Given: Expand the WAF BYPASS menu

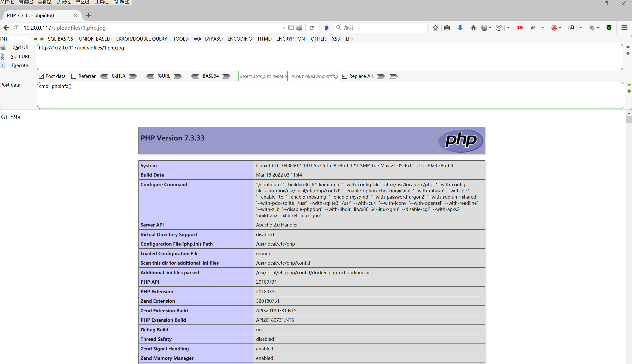Looking at the screenshot, I should coord(208,39).
